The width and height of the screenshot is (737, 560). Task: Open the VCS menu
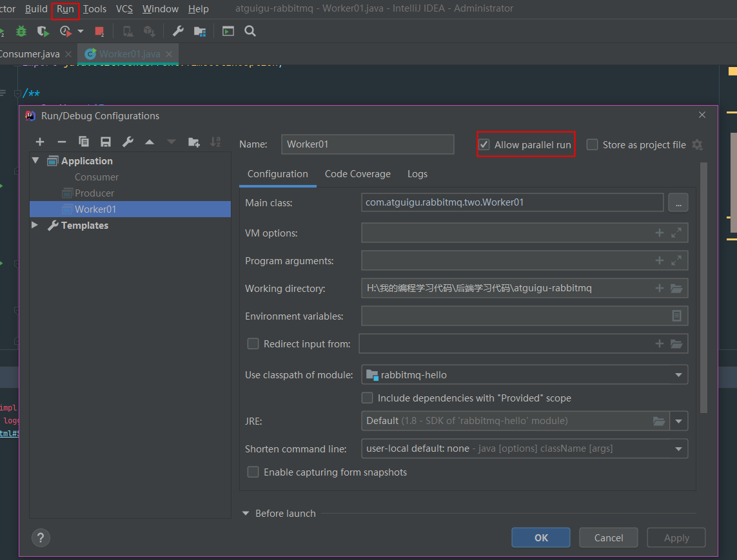(x=124, y=9)
